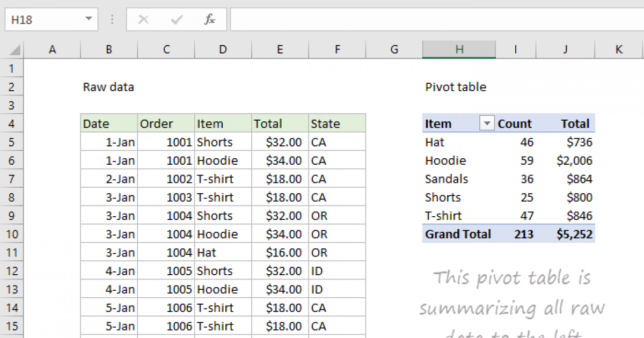
Task: Click the Cancel (X) icon beside the formula bar
Action: [x=143, y=19]
